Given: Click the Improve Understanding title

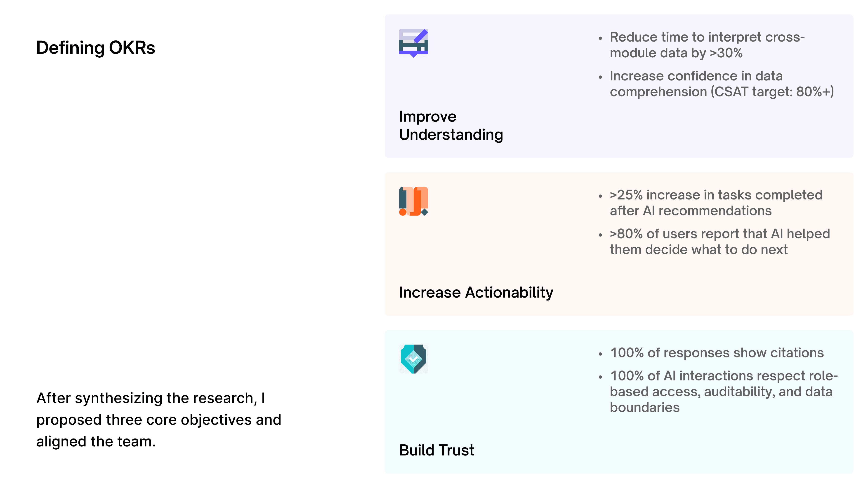Looking at the screenshot, I should point(451,125).
